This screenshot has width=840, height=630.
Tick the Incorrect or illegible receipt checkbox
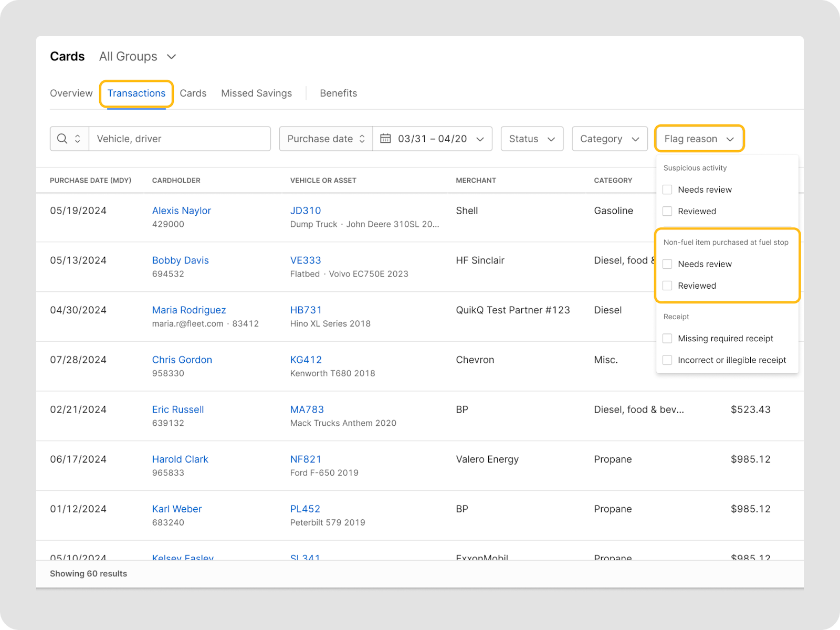pyautogui.click(x=667, y=360)
